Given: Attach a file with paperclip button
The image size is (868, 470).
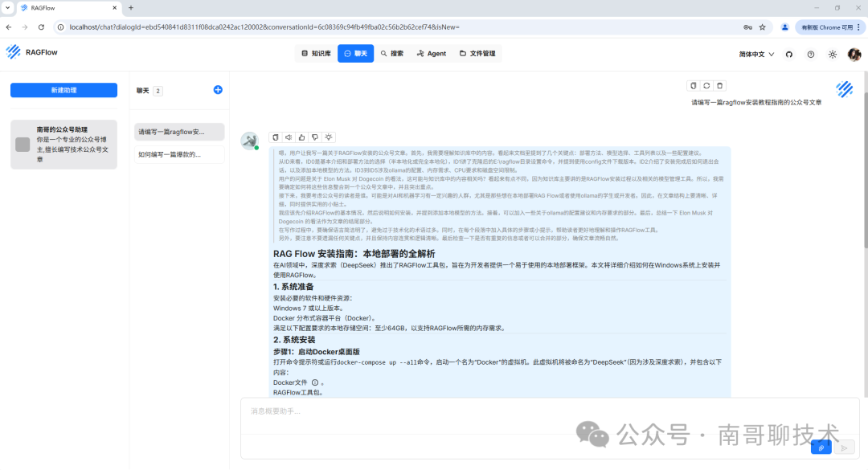Looking at the screenshot, I should pyautogui.click(x=821, y=448).
